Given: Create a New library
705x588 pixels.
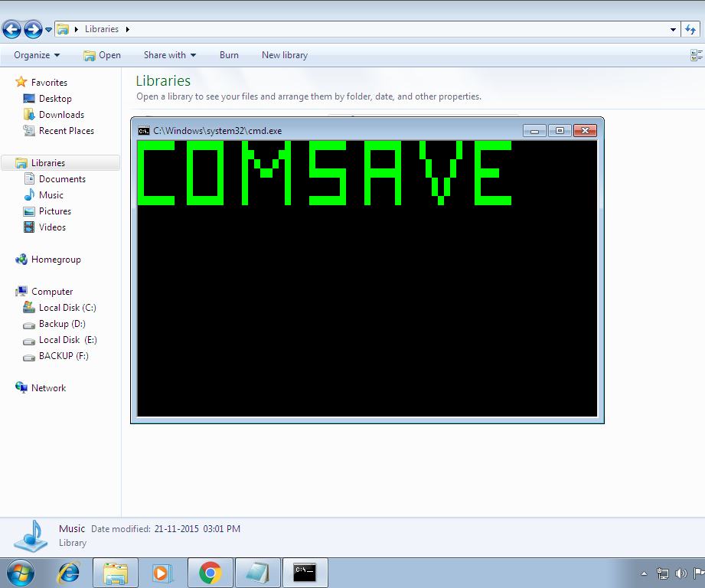Looking at the screenshot, I should [284, 55].
